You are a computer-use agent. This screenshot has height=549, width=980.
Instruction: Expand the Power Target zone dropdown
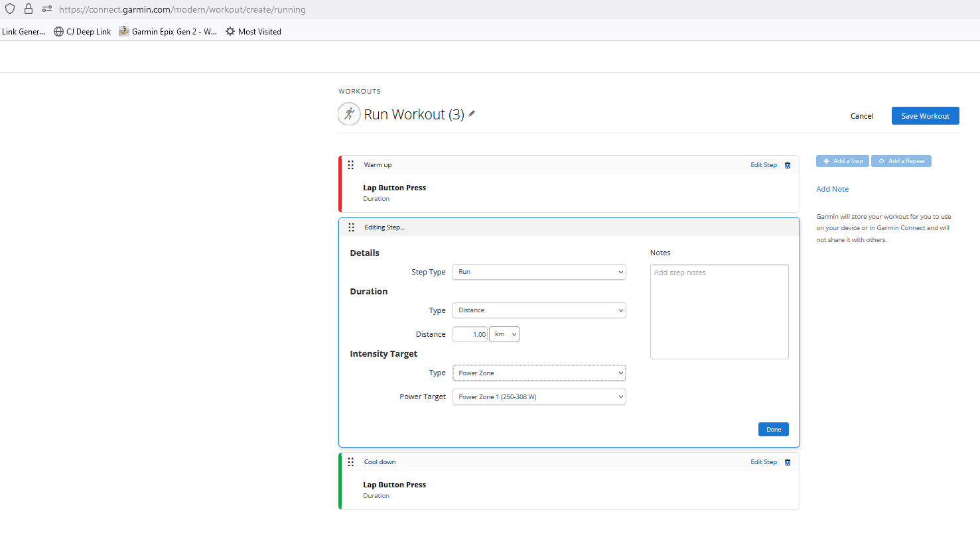point(539,397)
